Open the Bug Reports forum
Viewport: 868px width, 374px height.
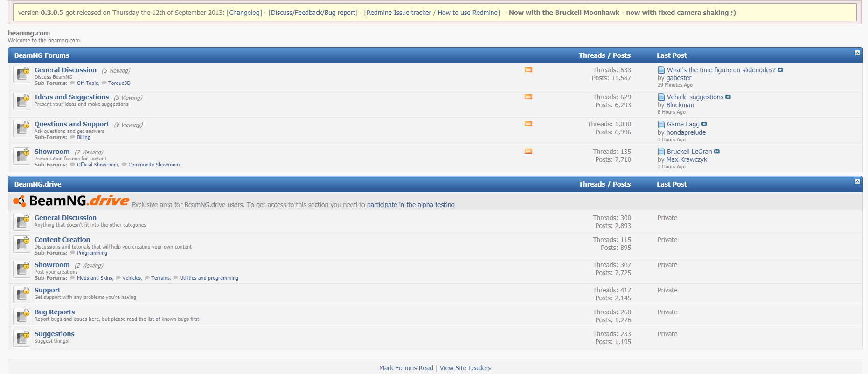pos(55,312)
